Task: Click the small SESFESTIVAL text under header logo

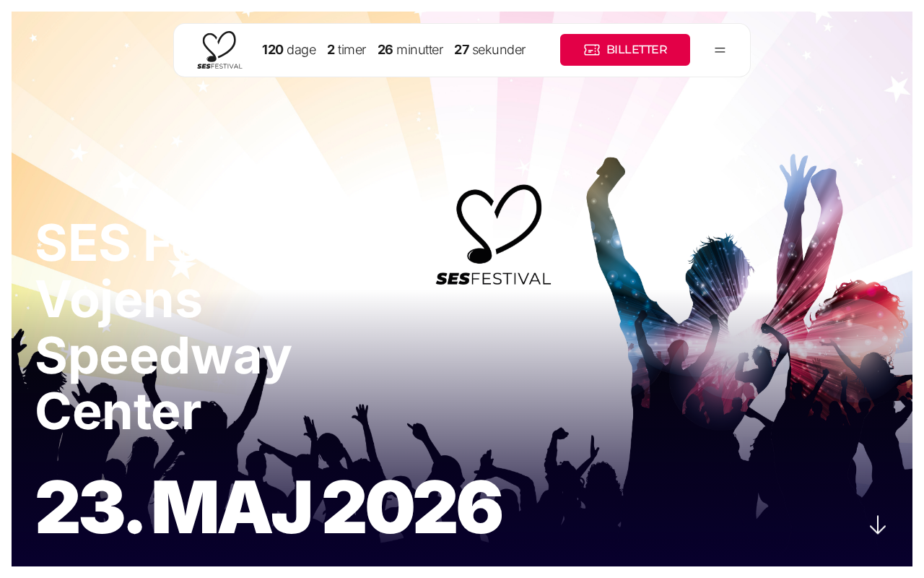Action: (x=219, y=66)
